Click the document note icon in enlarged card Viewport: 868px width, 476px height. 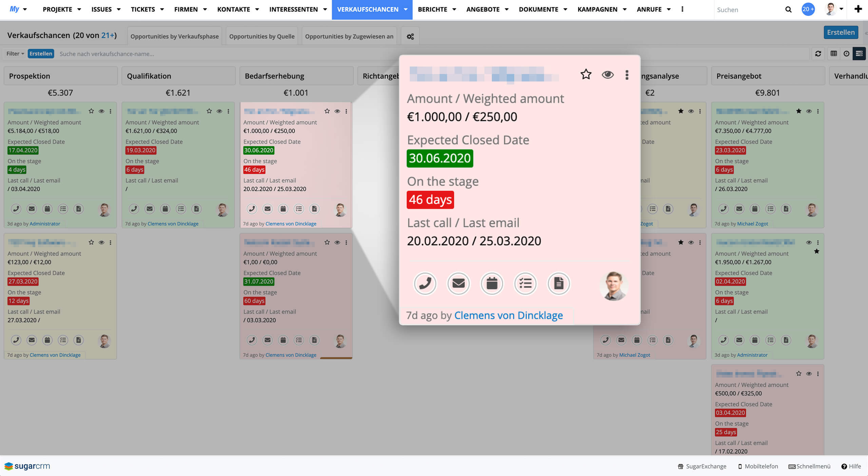[558, 283]
